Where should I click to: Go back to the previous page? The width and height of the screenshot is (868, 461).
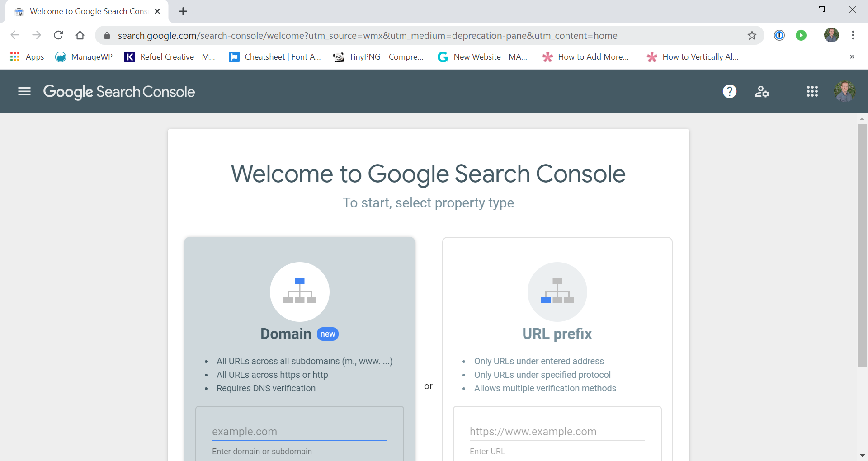pos(15,35)
